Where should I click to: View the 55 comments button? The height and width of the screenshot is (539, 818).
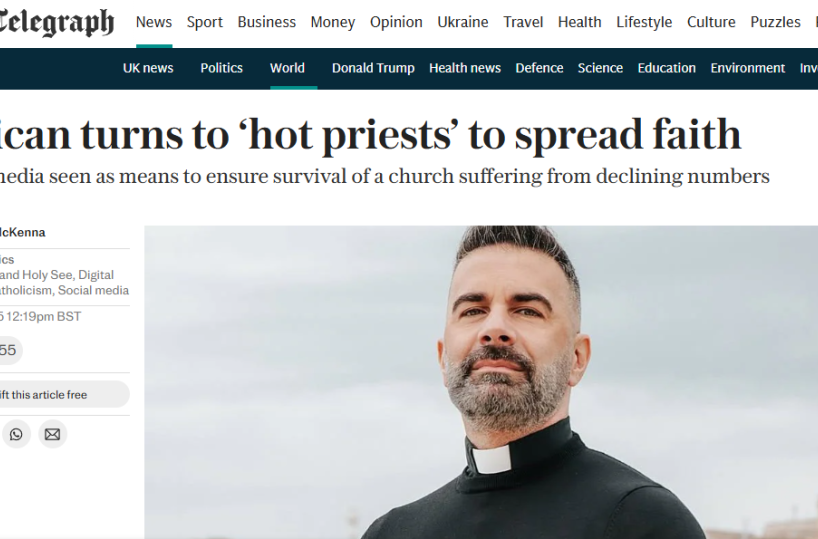pos(10,350)
